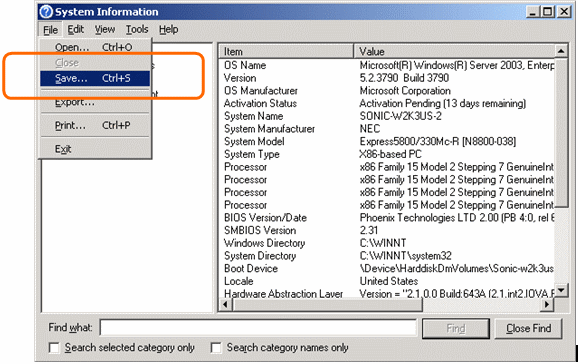Click the Find button

456,328
